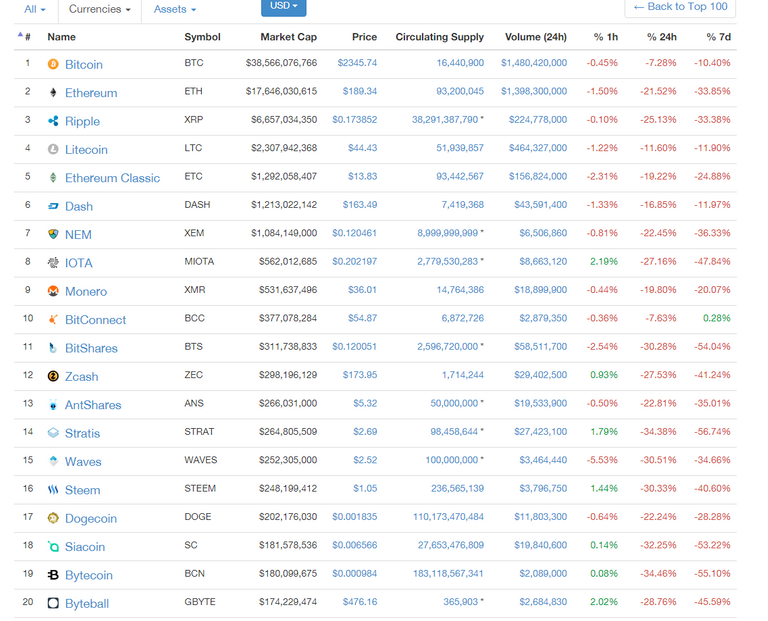Open the Ethereum Classic name link
768x621 pixels.
pyautogui.click(x=113, y=178)
